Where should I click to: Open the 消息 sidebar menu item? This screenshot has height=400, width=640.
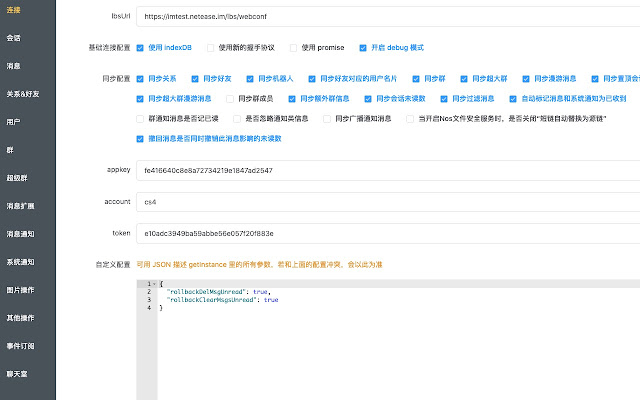coord(13,66)
